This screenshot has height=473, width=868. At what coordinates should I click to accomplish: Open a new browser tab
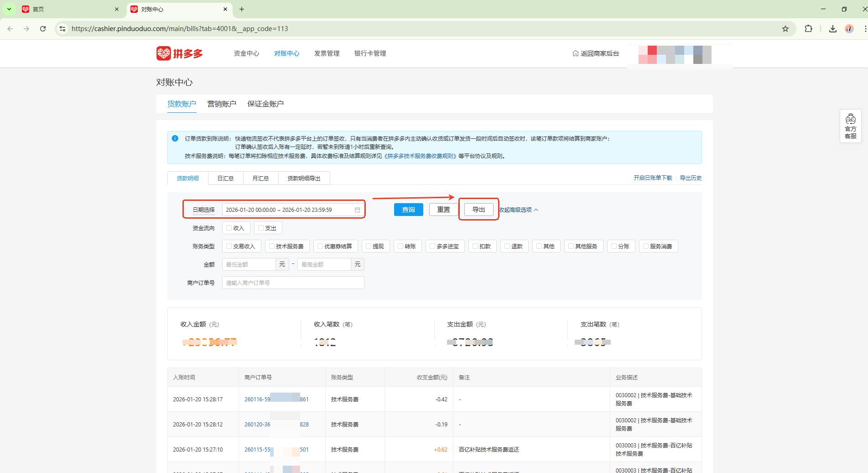click(x=242, y=9)
